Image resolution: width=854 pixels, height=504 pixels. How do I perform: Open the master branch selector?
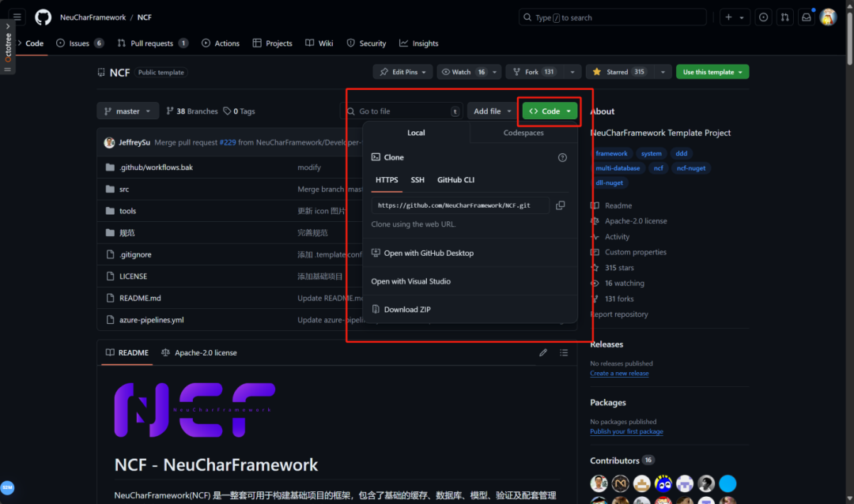[128, 111]
